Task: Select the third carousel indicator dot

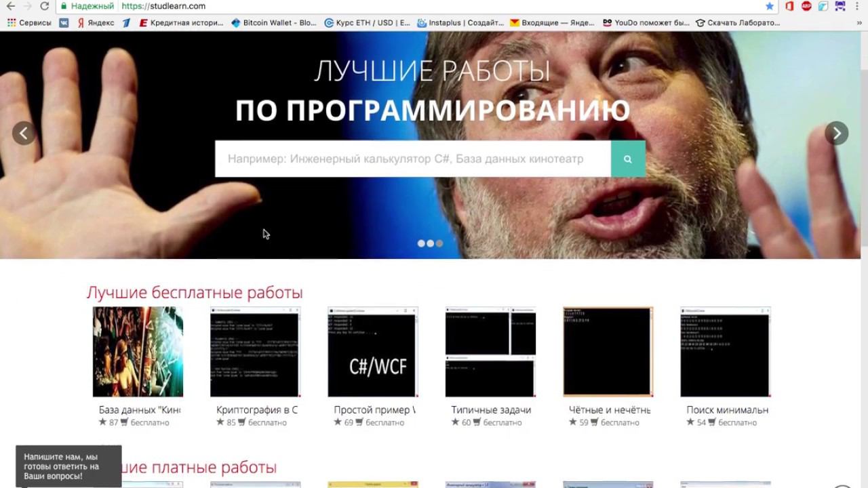Action: (439, 243)
